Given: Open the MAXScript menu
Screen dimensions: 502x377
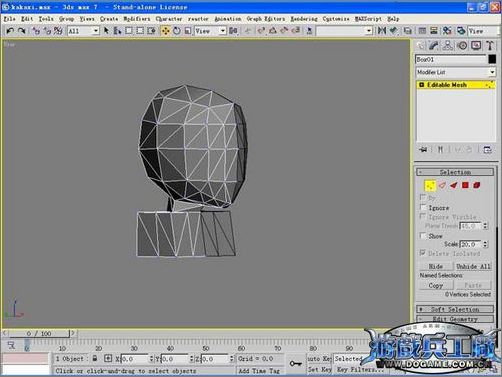Looking at the screenshot, I should coord(368,19).
